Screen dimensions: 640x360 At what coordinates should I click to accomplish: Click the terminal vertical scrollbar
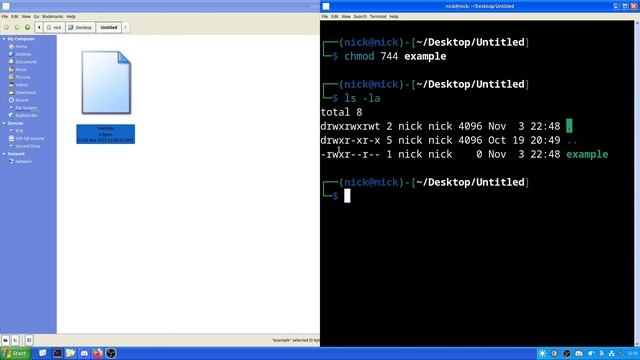pos(637,183)
